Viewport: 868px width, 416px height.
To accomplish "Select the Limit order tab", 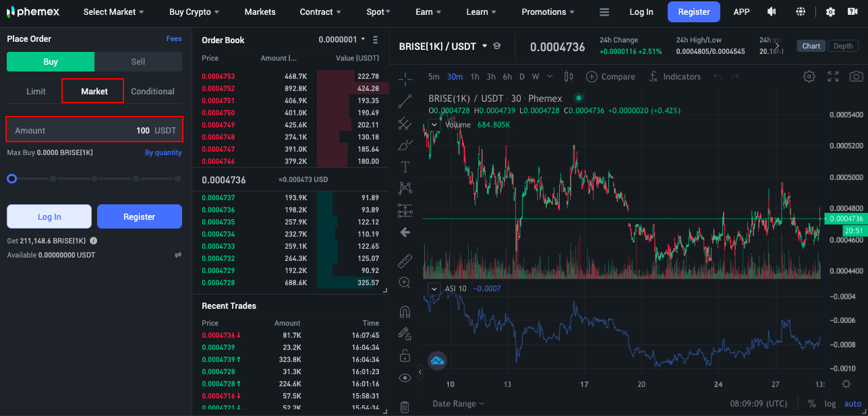I will (x=36, y=91).
